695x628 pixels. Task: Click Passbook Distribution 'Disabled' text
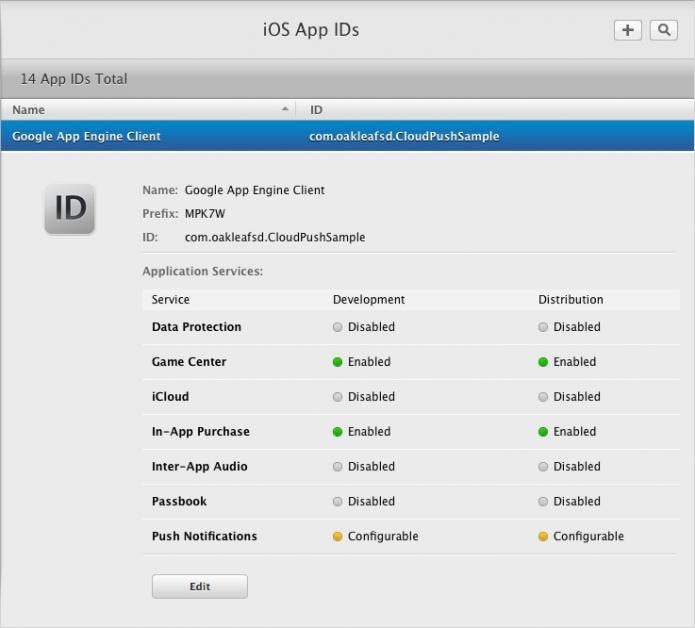[577, 502]
